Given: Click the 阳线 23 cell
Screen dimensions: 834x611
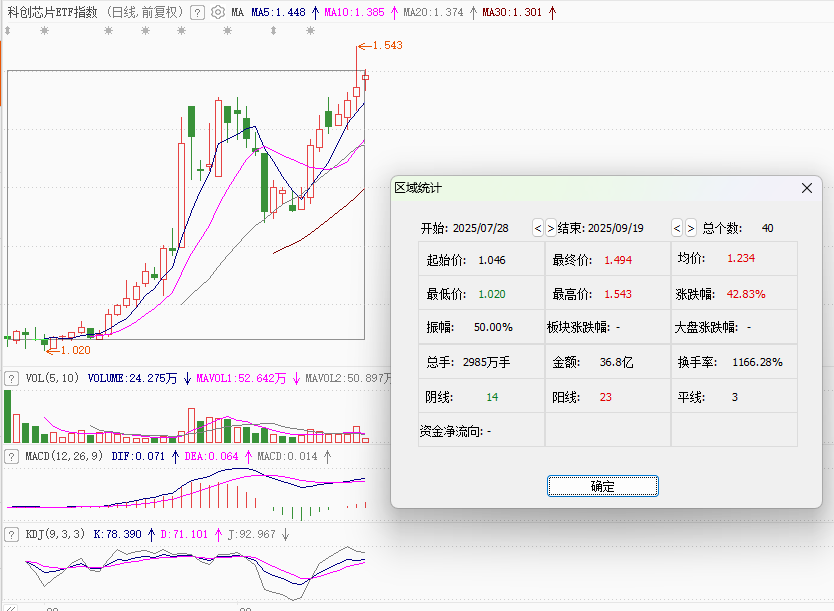Looking at the screenshot, I should pos(607,396).
